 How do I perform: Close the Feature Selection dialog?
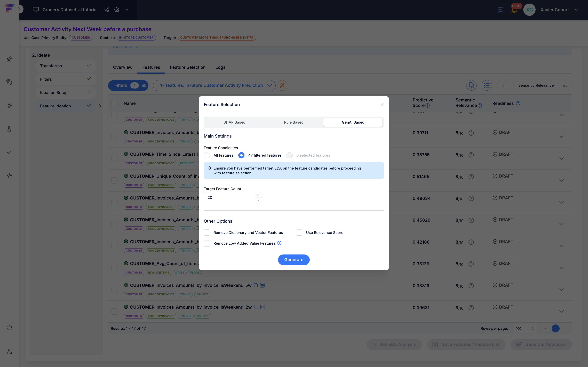pos(382,105)
